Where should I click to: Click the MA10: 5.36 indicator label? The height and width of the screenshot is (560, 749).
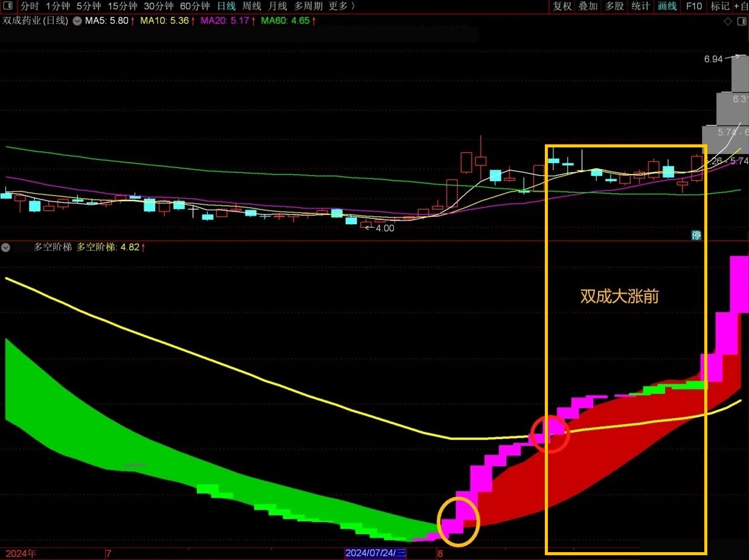click(167, 21)
